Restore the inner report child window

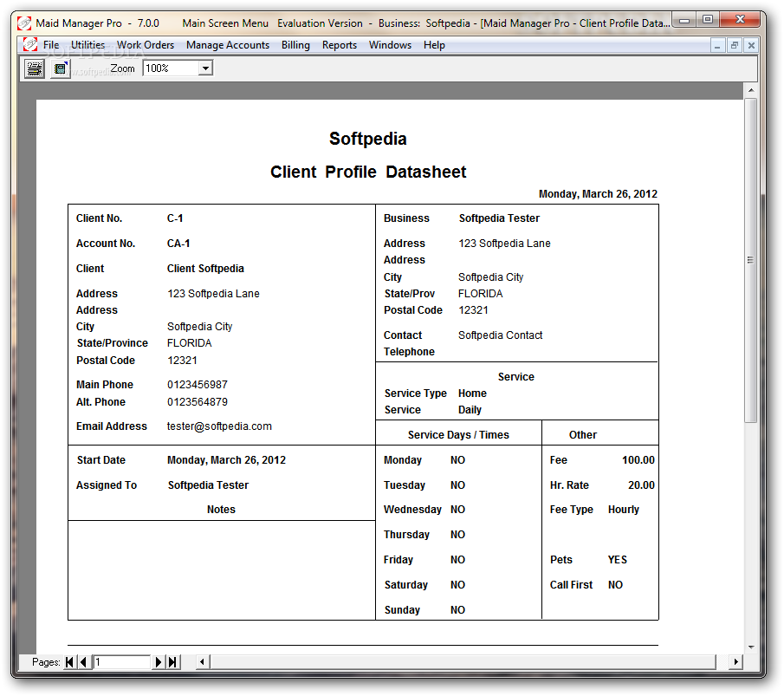tap(735, 46)
